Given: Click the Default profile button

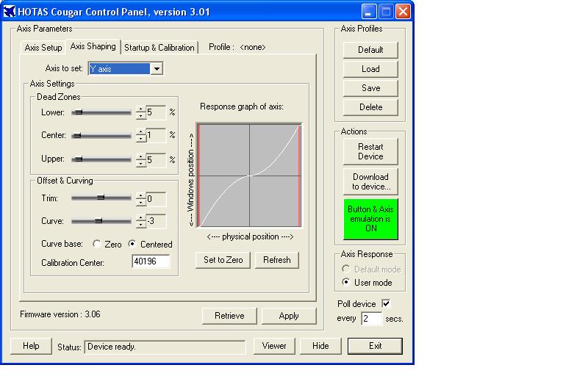Looking at the screenshot, I should [370, 50].
